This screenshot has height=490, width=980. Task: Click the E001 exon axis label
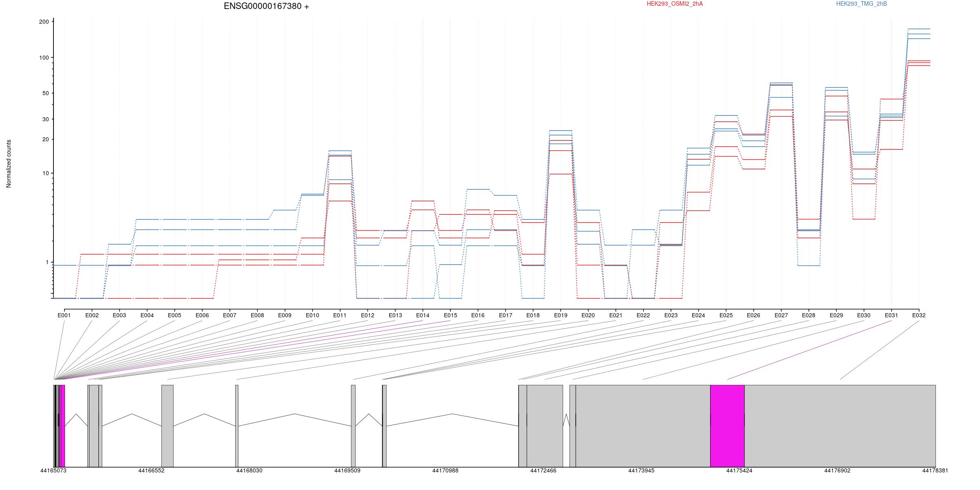tap(64, 315)
